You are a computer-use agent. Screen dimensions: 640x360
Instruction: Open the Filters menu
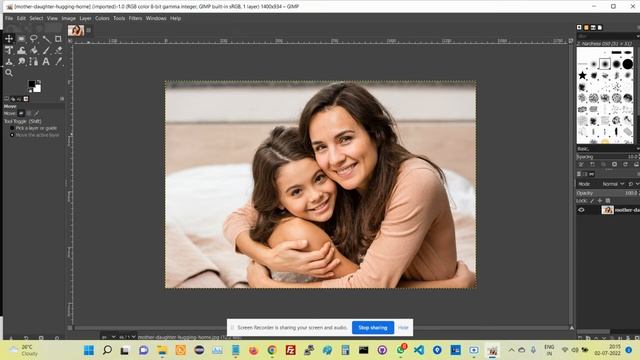point(135,18)
